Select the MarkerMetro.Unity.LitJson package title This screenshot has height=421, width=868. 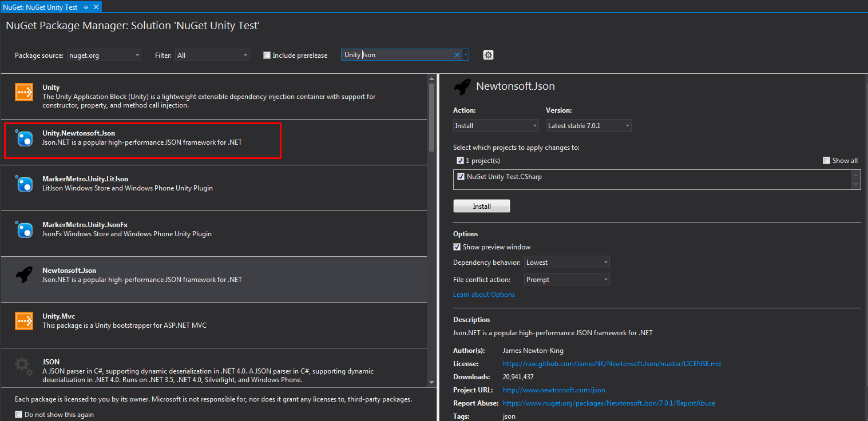click(x=85, y=179)
